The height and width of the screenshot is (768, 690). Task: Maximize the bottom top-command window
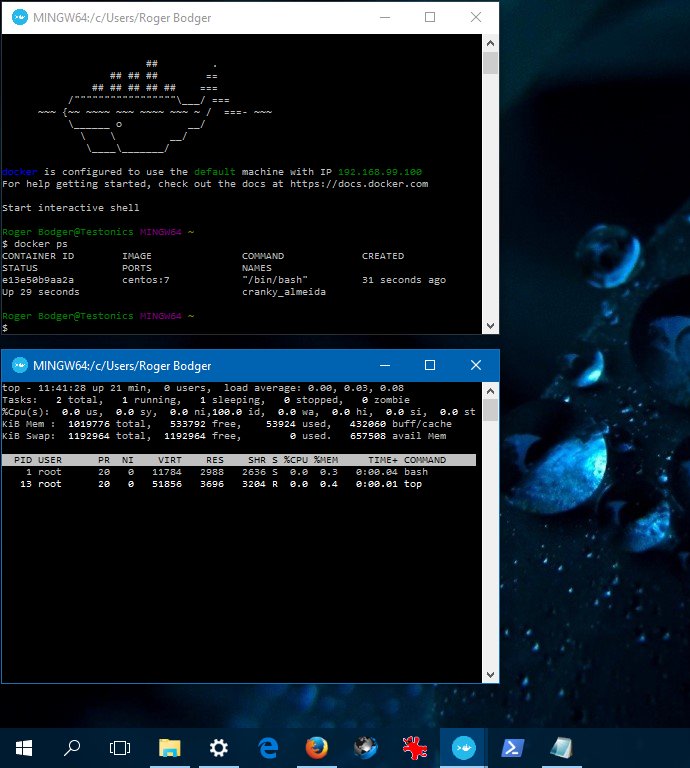coord(429,365)
